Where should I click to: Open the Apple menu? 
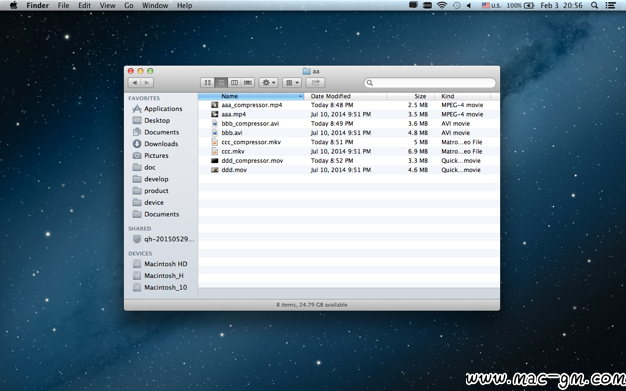coord(13,5)
